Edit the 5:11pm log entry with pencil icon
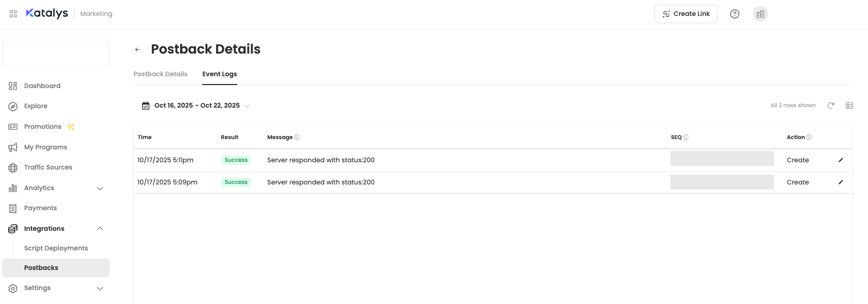This screenshot has width=868, height=304. tap(841, 160)
